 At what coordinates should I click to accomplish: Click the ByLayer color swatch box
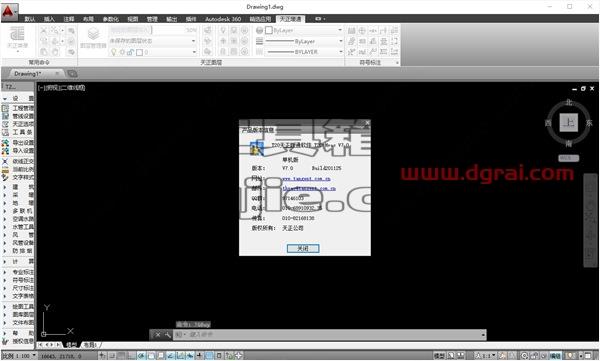(269, 30)
